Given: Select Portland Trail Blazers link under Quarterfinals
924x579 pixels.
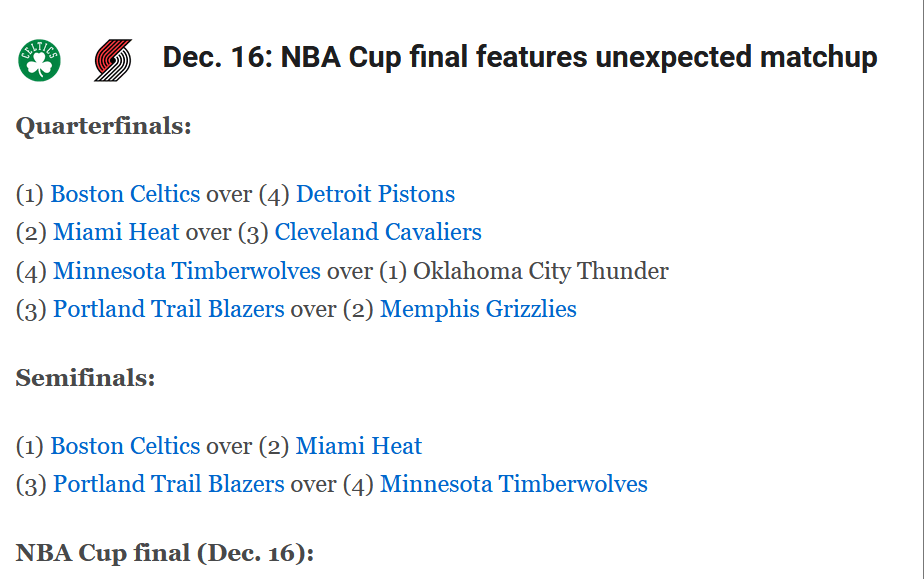Looking at the screenshot, I should 169,309.
